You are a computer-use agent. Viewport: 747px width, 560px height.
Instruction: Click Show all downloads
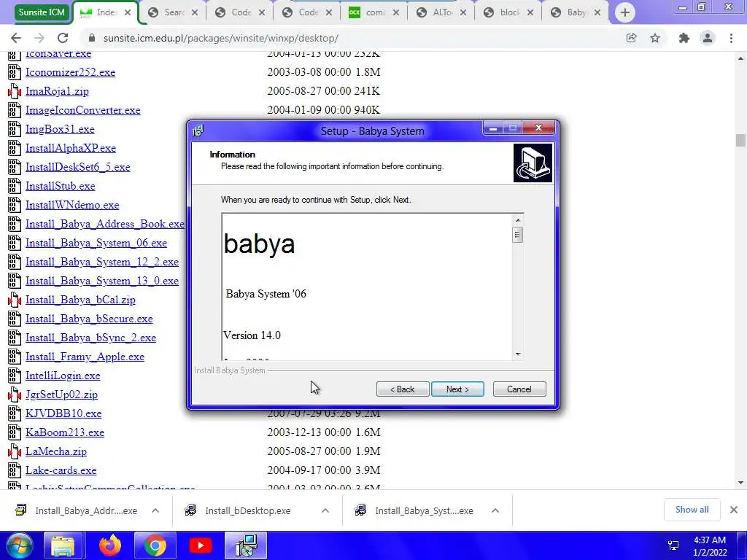692,510
